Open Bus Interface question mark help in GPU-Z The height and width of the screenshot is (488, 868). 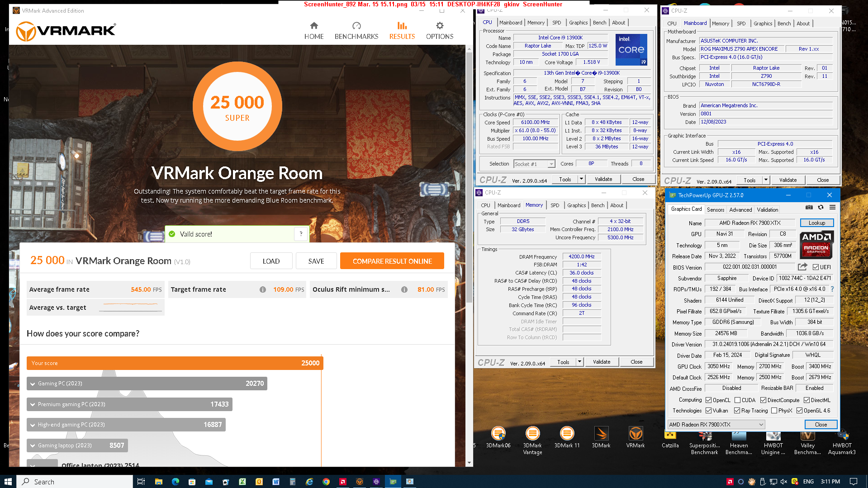(832, 289)
